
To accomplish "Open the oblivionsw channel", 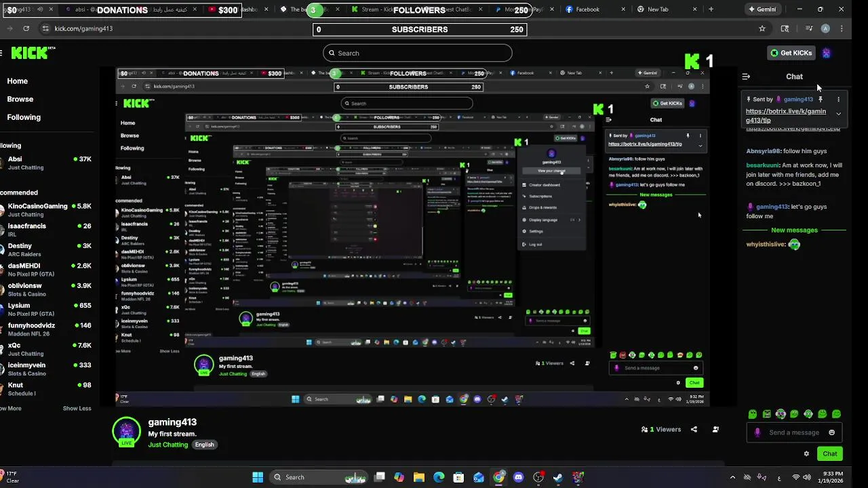I will [46, 289].
